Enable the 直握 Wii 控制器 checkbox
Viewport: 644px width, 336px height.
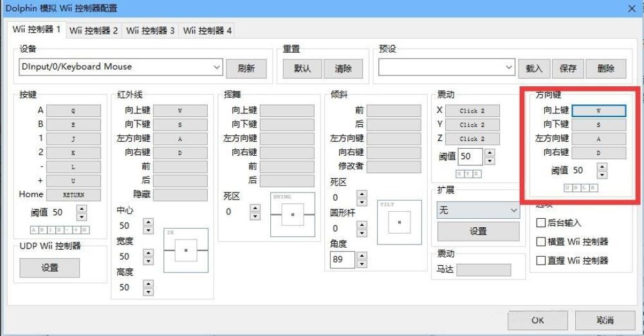pyautogui.click(x=541, y=261)
